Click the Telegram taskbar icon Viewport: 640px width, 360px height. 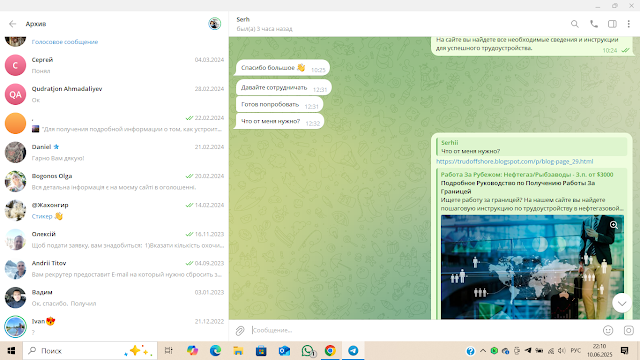tap(353, 351)
